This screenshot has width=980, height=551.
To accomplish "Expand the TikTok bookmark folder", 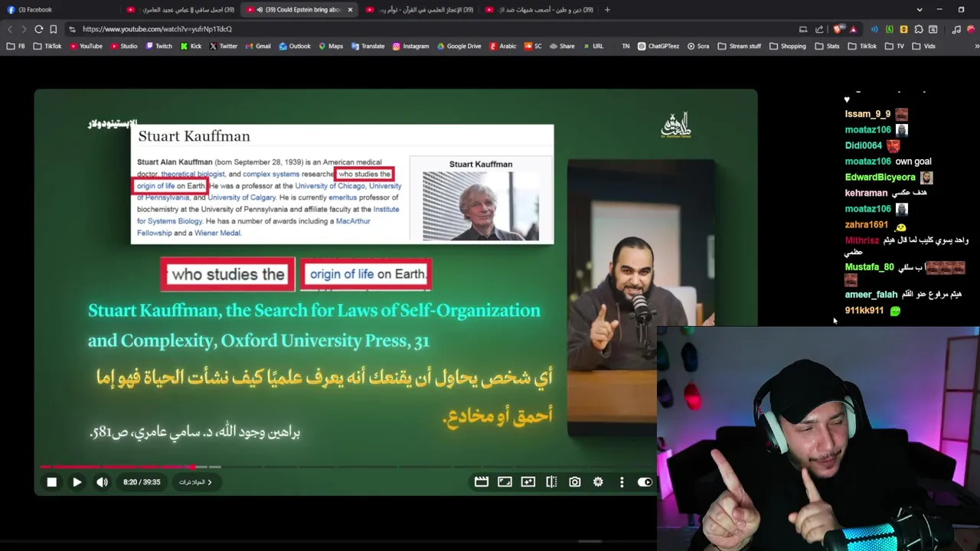I will click(x=863, y=46).
